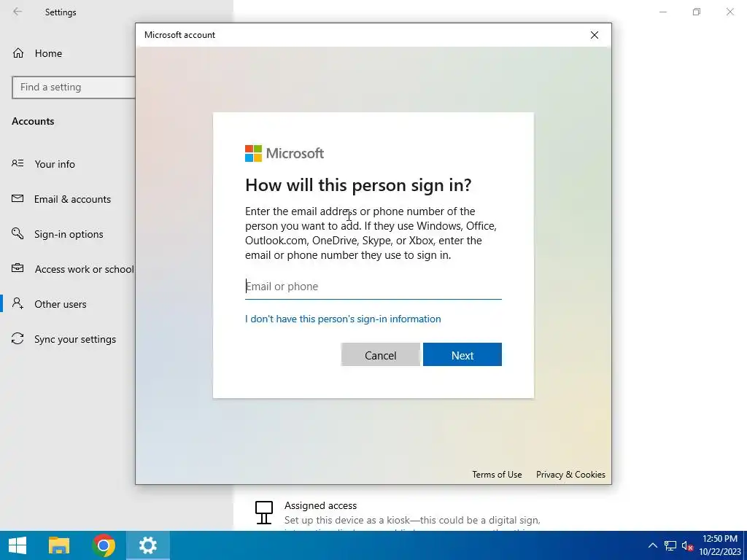Open Privacy & Cookies link
The image size is (747, 560).
coord(570,474)
